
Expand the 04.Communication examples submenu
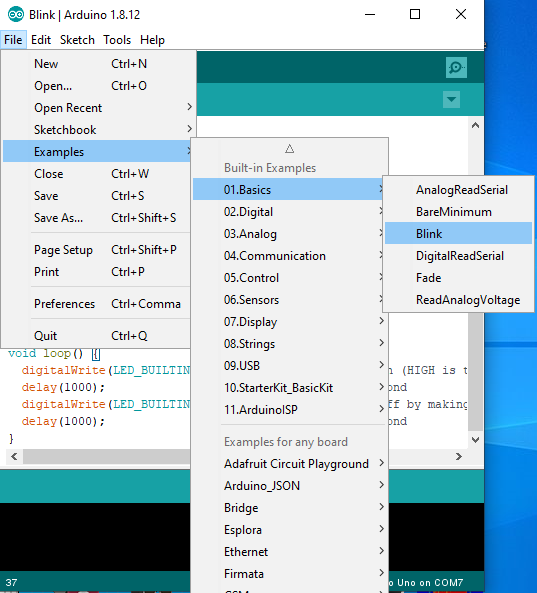coord(289,255)
